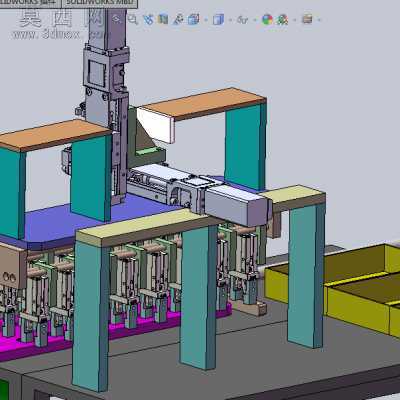The image size is (400, 400).
Task: Select the white angled bracket under the orange plate
Action: coord(156,125)
